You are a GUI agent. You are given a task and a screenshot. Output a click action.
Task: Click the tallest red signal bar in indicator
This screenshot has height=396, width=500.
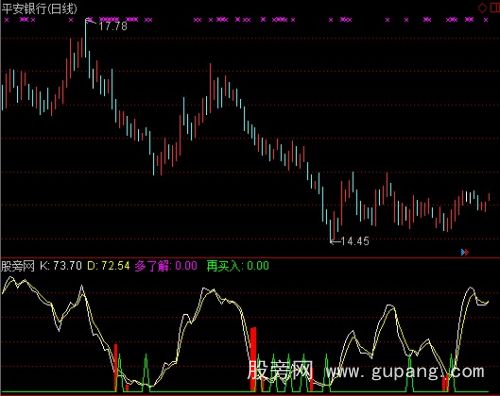(253, 359)
